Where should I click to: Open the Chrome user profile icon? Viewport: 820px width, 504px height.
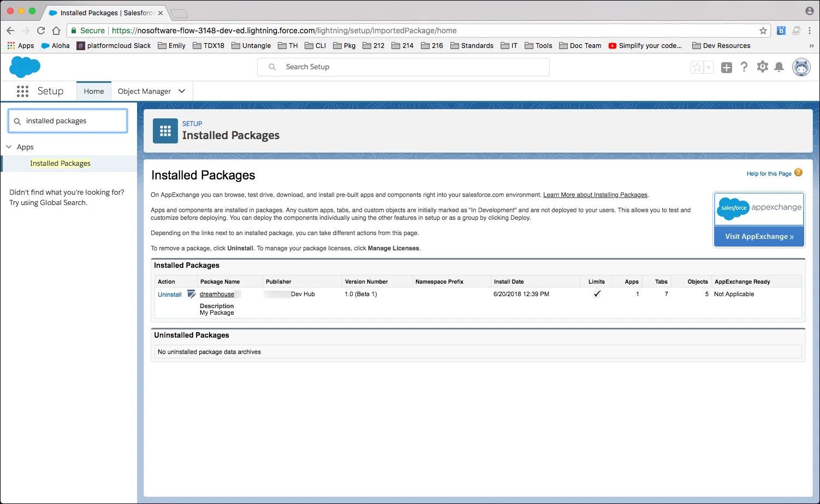809,11
